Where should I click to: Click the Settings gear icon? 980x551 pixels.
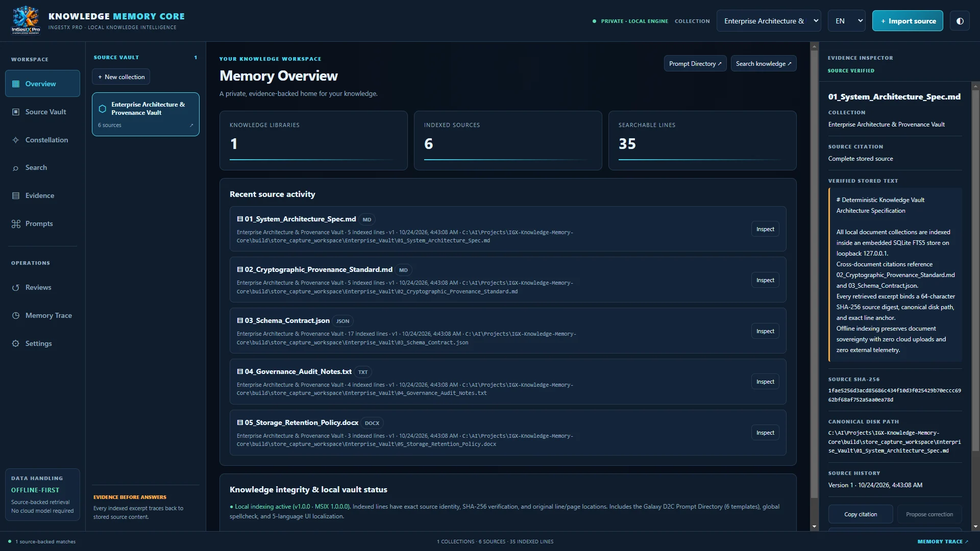(x=16, y=344)
